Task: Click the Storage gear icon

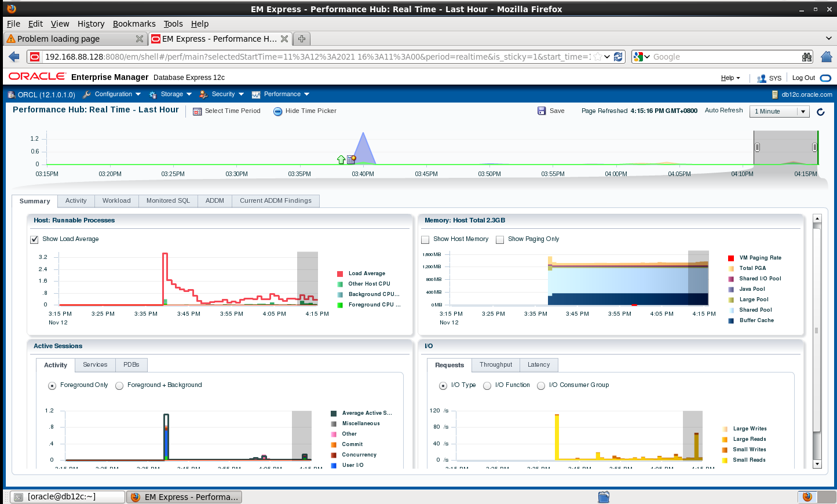Action: tap(153, 94)
